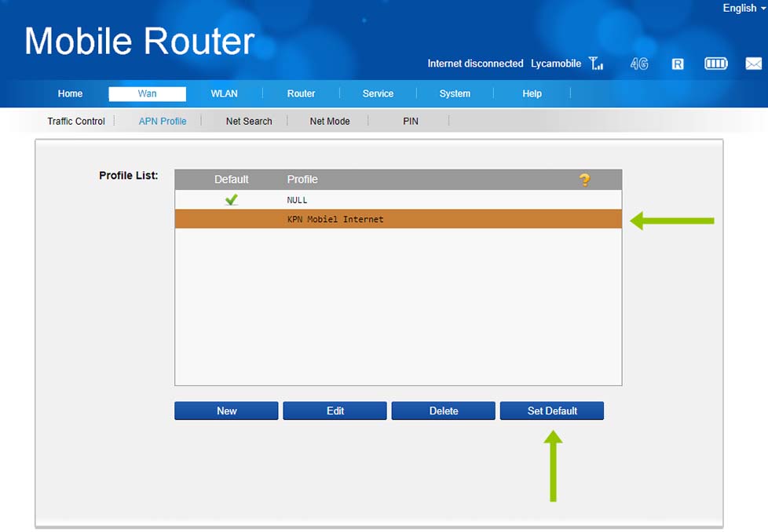Switch to the WLAN tab

(224, 93)
